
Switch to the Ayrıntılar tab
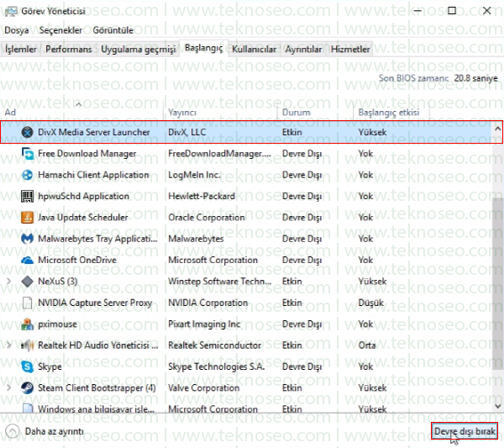click(x=303, y=50)
